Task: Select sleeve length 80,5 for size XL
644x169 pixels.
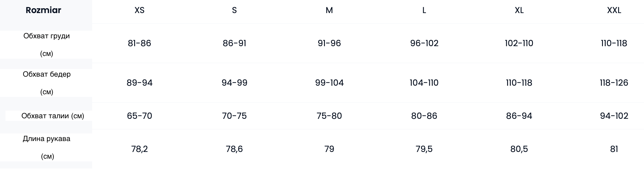Action: click(x=519, y=149)
